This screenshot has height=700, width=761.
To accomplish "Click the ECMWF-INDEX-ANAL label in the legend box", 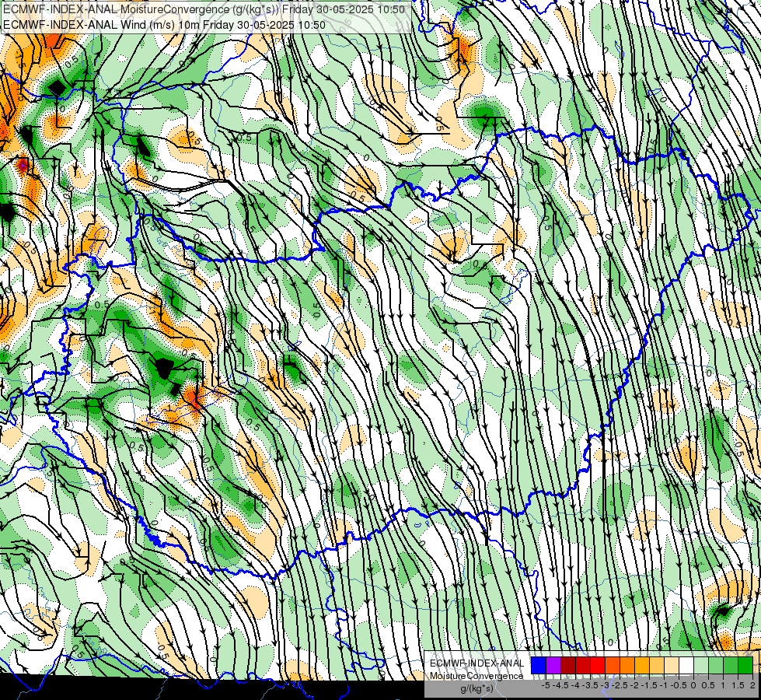I will (476, 663).
